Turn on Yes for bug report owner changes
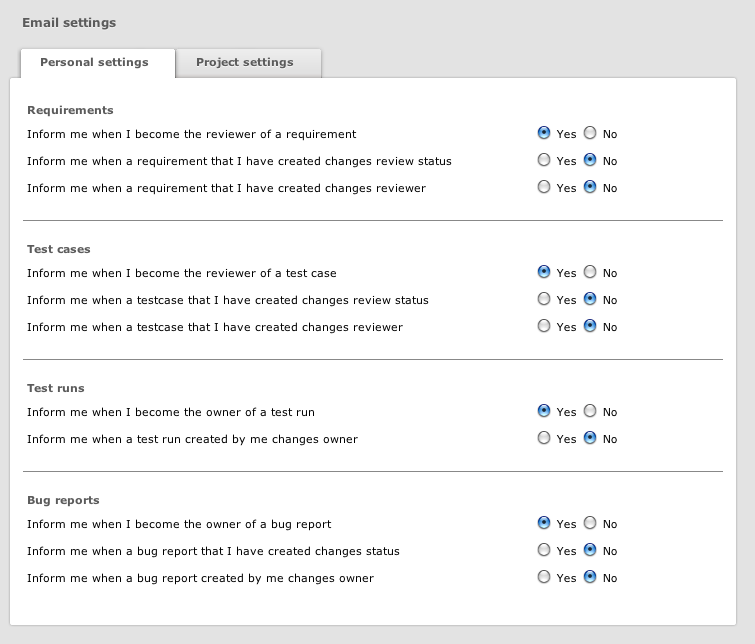Viewport: 755px width, 644px height. tap(544, 577)
